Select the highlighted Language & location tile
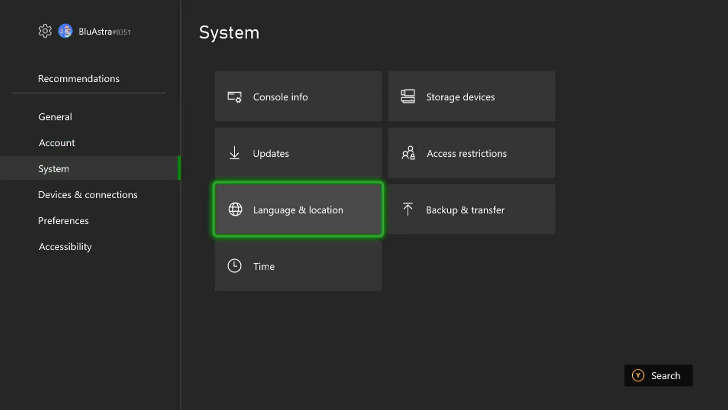This screenshot has height=410, width=728. 298,210
